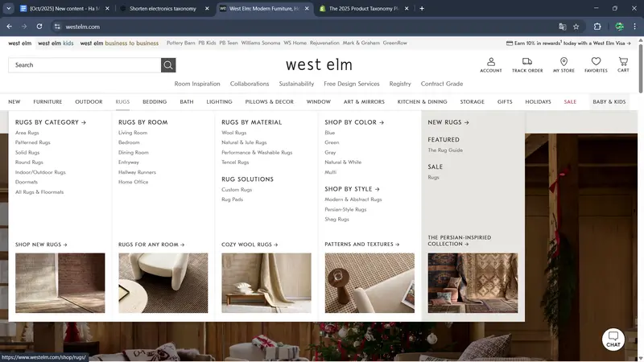Image resolution: width=644 pixels, height=362 pixels.
Task: Click the Hallway Runners link
Action: coord(137,172)
